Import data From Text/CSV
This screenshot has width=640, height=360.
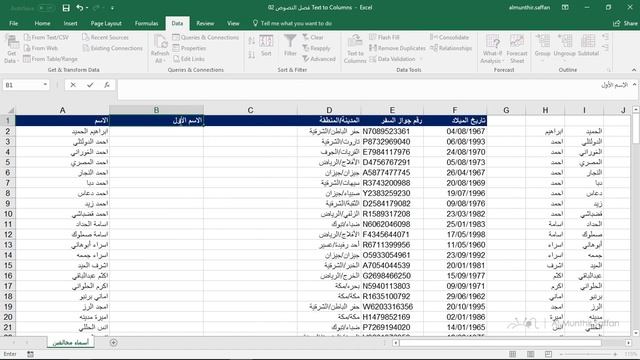46,37
